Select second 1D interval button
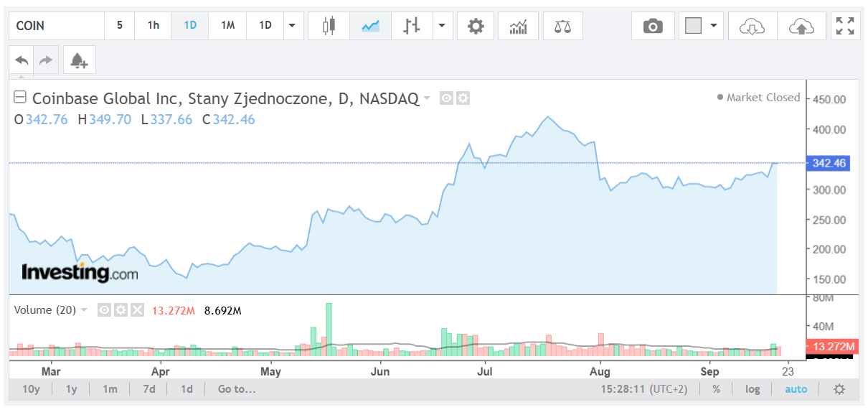 tap(265, 26)
